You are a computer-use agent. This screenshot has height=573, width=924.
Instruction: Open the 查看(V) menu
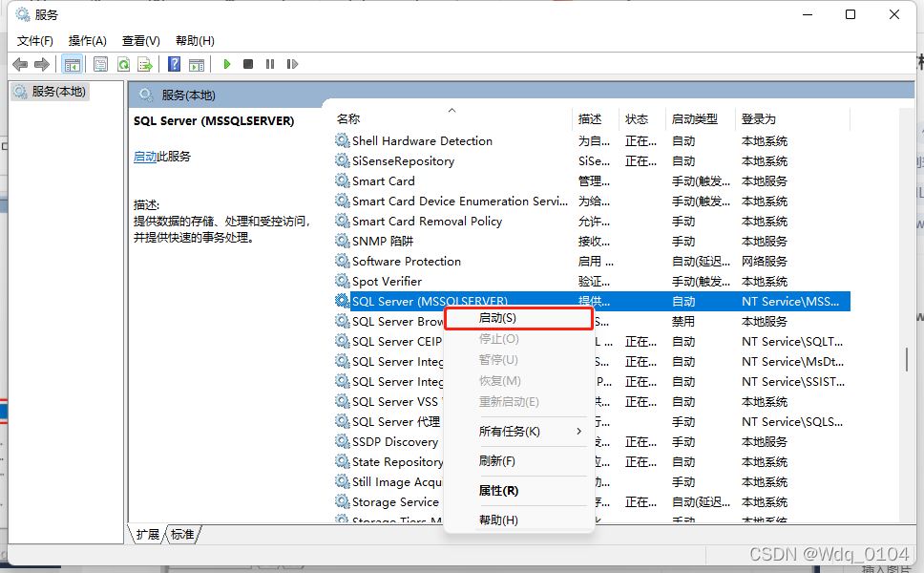(140, 40)
